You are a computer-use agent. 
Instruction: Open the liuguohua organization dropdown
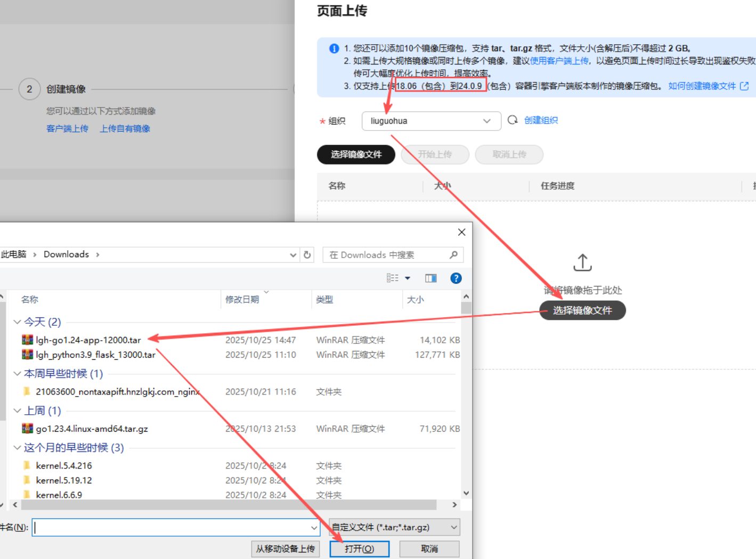point(431,121)
